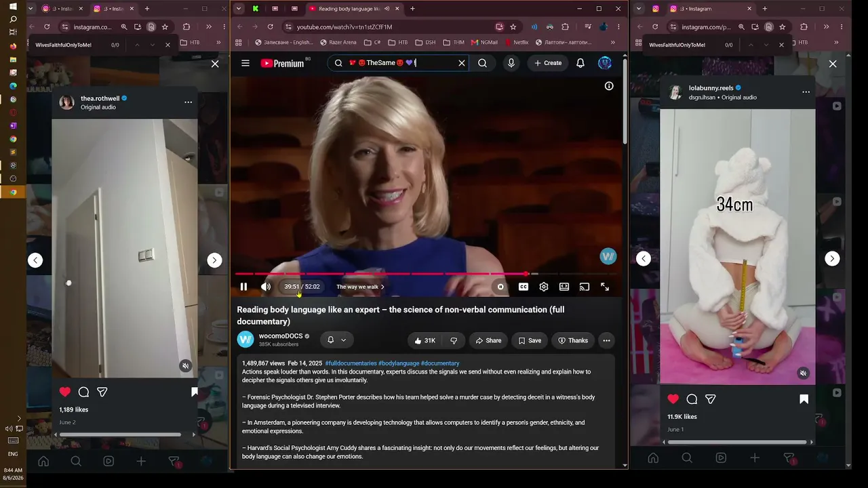Screen dimensions: 868x488
Task: Go to previous post in thea.rothwell viewer
Action: (x=35, y=260)
